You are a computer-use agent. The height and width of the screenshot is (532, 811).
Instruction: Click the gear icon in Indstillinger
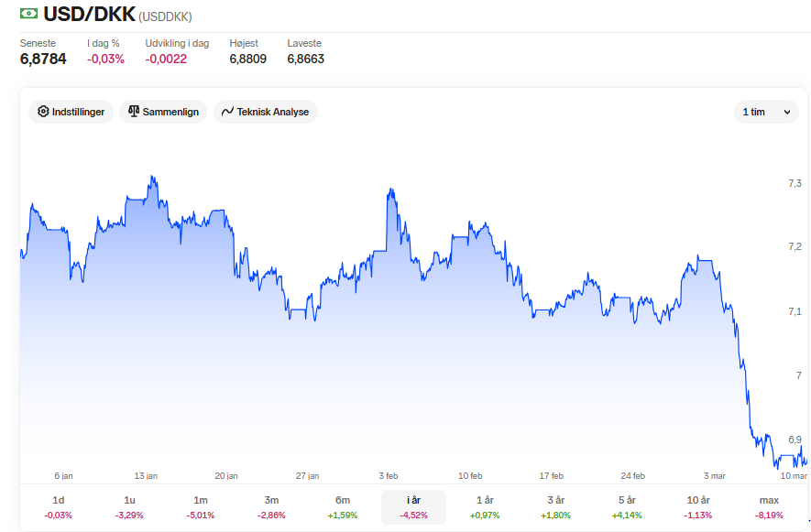click(x=43, y=112)
